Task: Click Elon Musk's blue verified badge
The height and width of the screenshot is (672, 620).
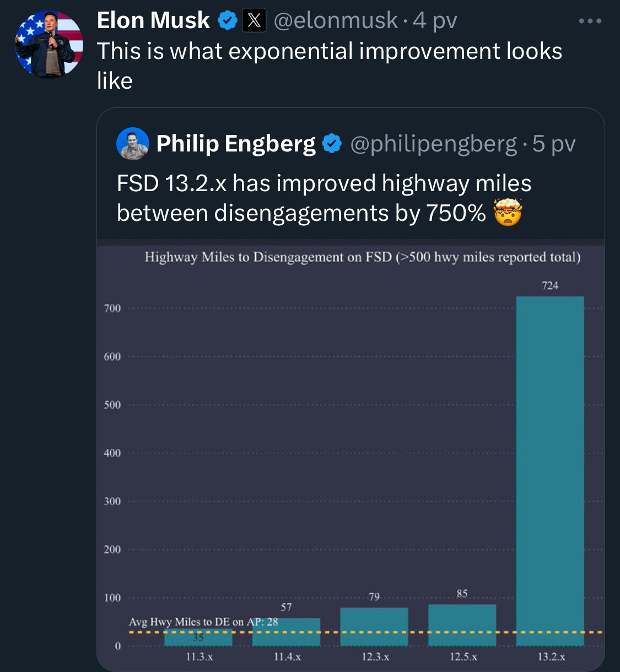Action: 228,21
